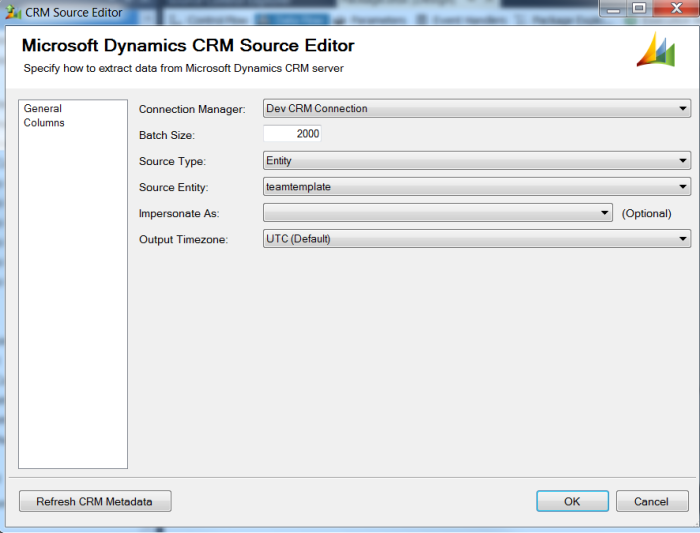
Task: Click the CRM Source Editor title bar icon
Action: click(11, 12)
